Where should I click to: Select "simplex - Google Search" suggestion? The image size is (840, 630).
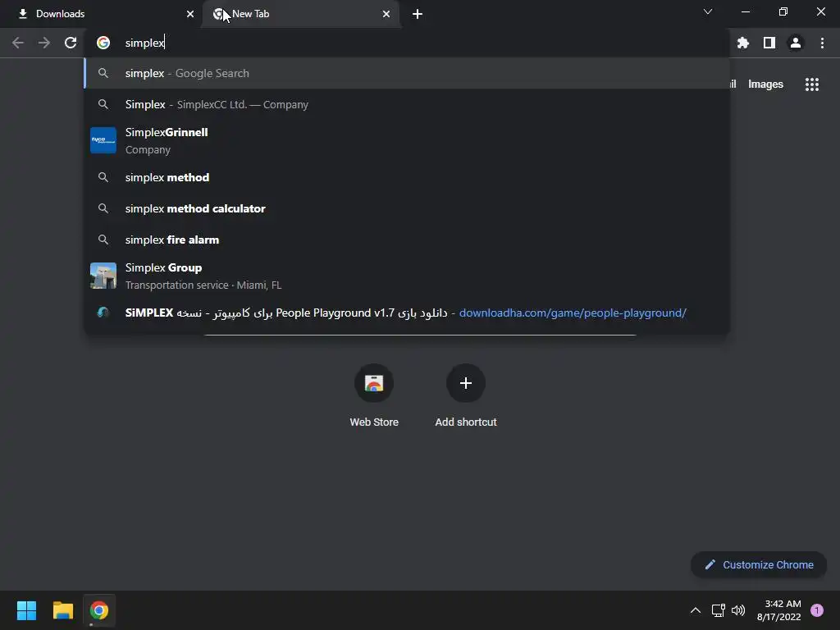pyautogui.click(x=407, y=73)
